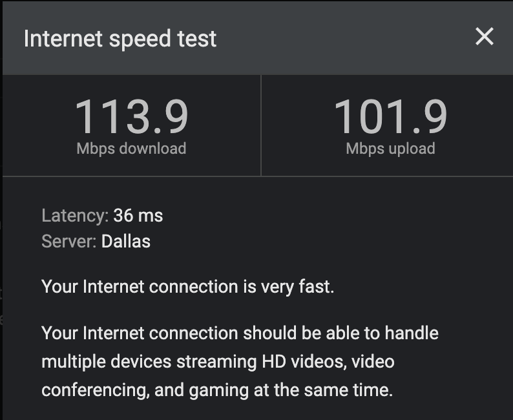Viewport: 513px width, 420px height.
Task: Click the "Latency:" label
Action: click(74, 215)
